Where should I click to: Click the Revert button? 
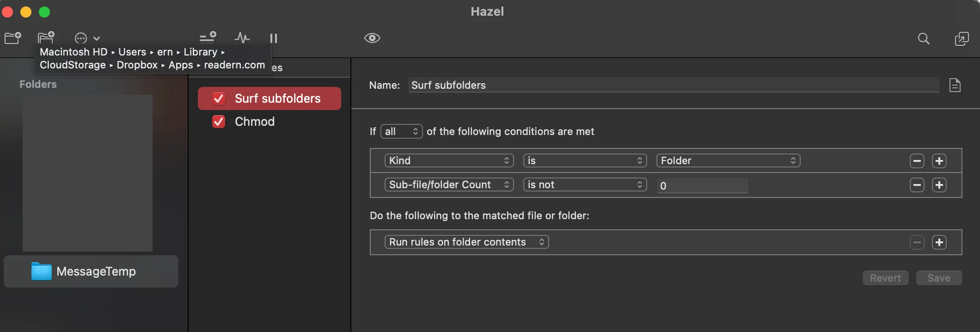pyautogui.click(x=885, y=278)
